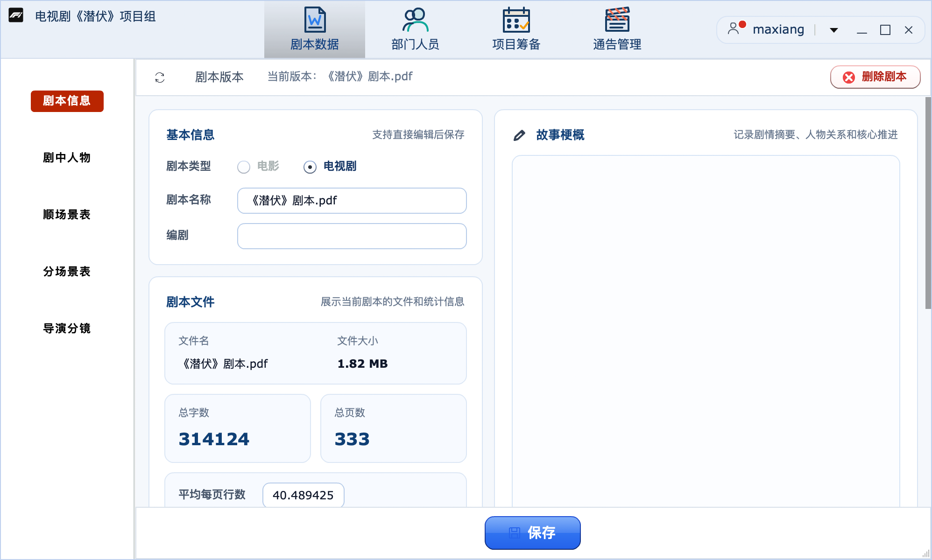Click the refresh icon beside 剧本版本
Image resolution: width=932 pixels, height=560 pixels.
tap(160, 77)
